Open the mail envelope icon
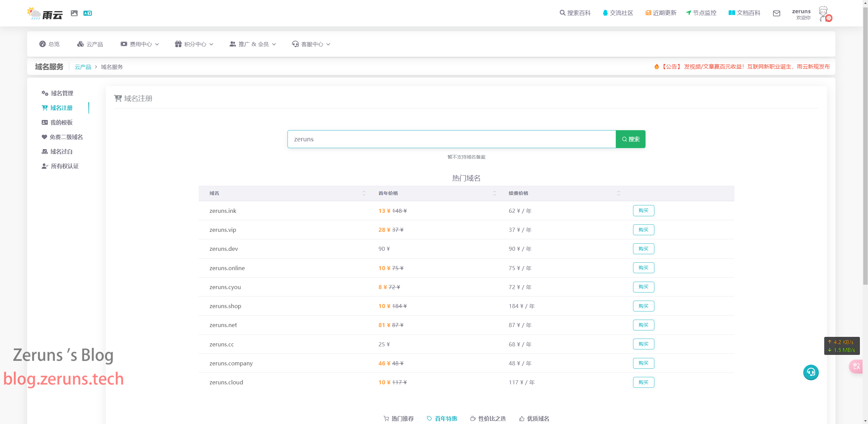 tap(776, 13)
